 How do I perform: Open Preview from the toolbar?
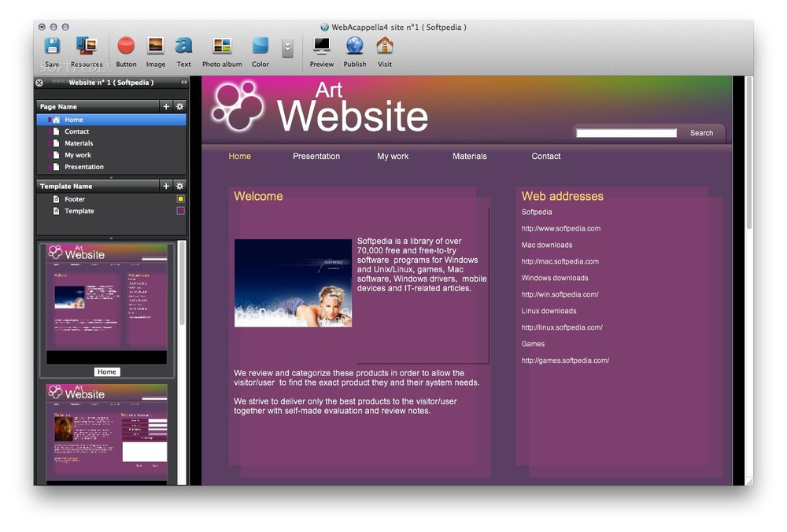pos(322,46)
